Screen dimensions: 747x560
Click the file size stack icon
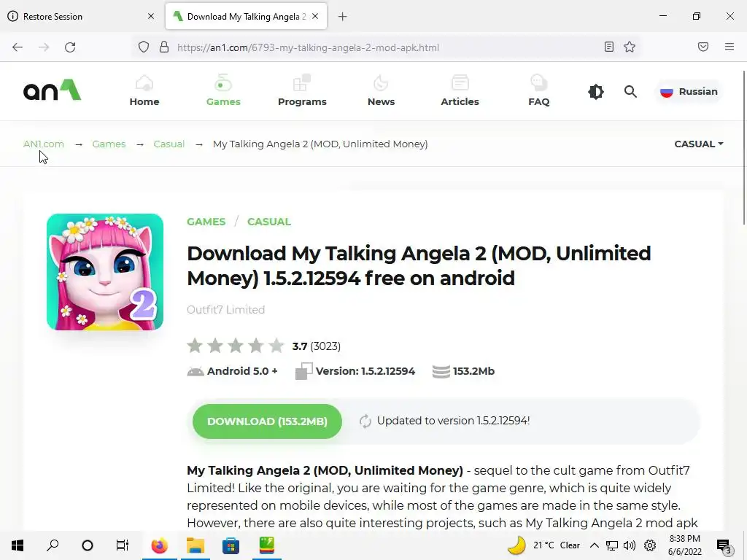pos(441,371)
